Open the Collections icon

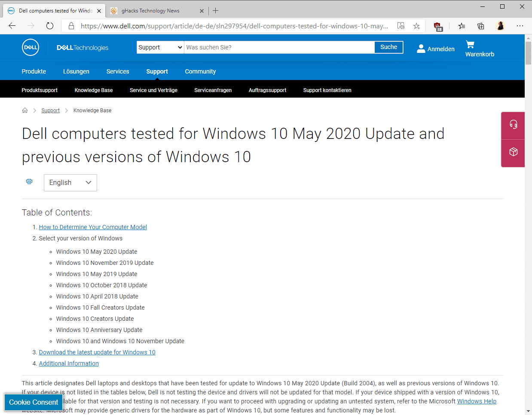tap(481, 26)
